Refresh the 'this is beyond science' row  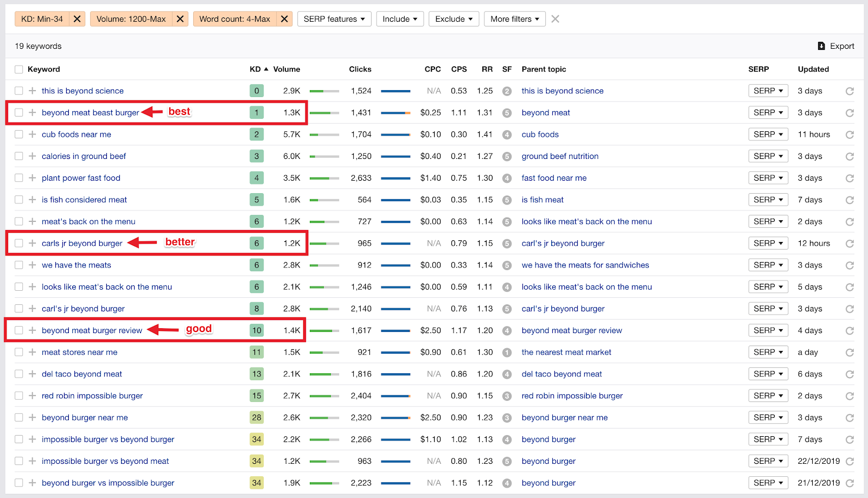pos(850,91)
